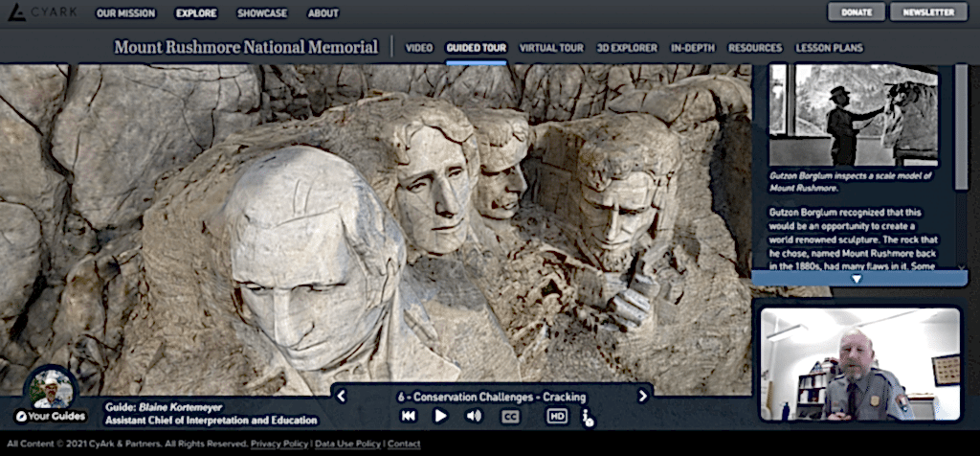Open the Privacy Policy link
The image size is (980, 456).
click(x=279, y=445)
